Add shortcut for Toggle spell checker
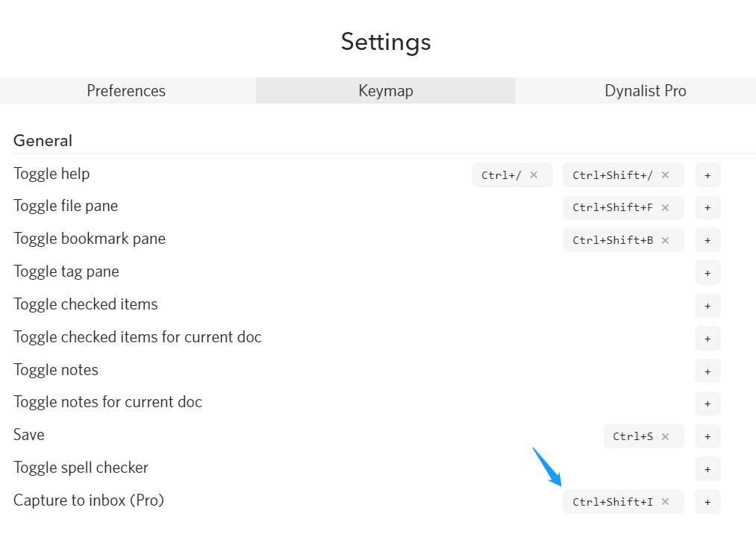This screenshot has height=540, width=756. (x=707, y=469)
